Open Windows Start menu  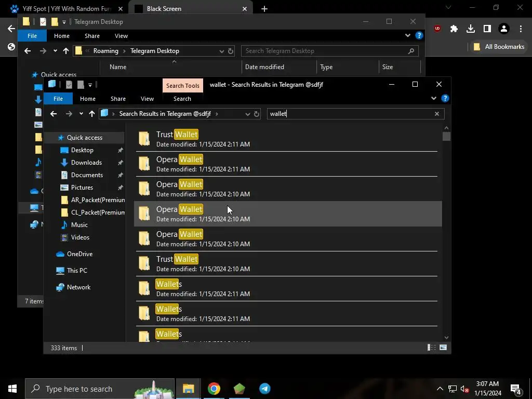(x=12, y=389)
